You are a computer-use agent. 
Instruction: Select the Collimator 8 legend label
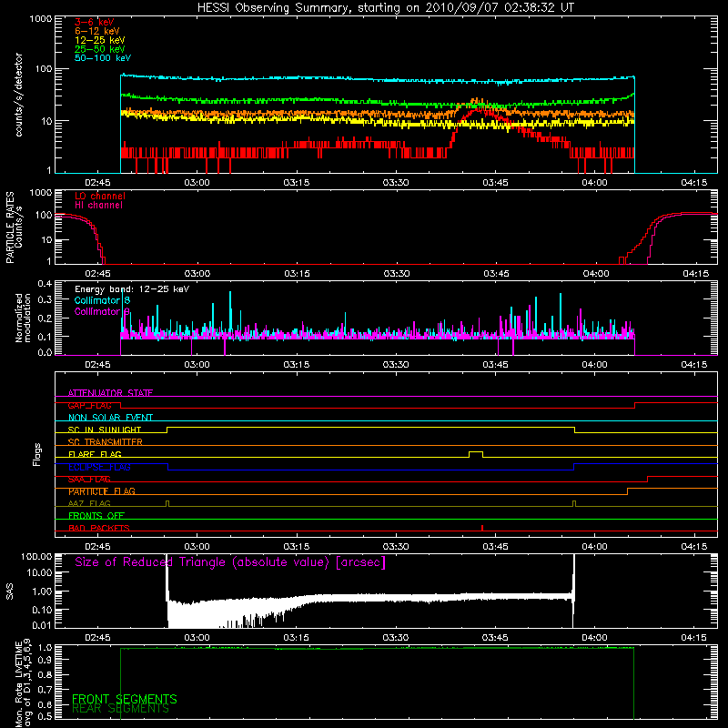(102, 300)
